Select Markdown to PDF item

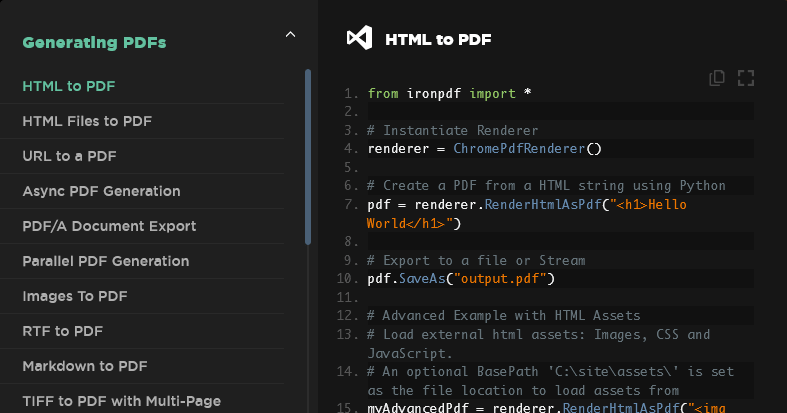tap(85, 366)
